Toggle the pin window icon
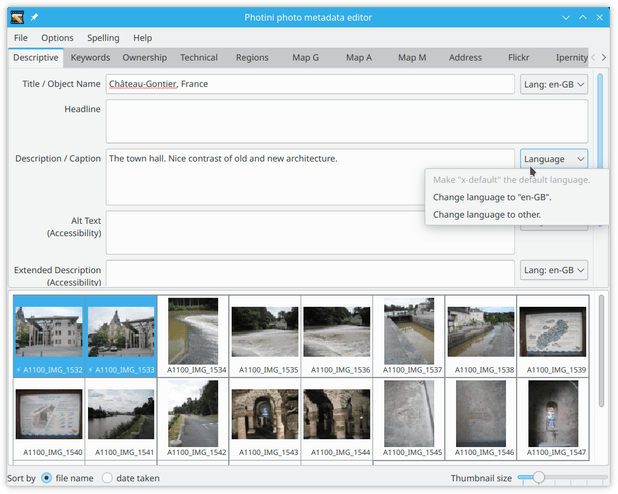Screen dimensions: 618x494 (x=34, y=17)
